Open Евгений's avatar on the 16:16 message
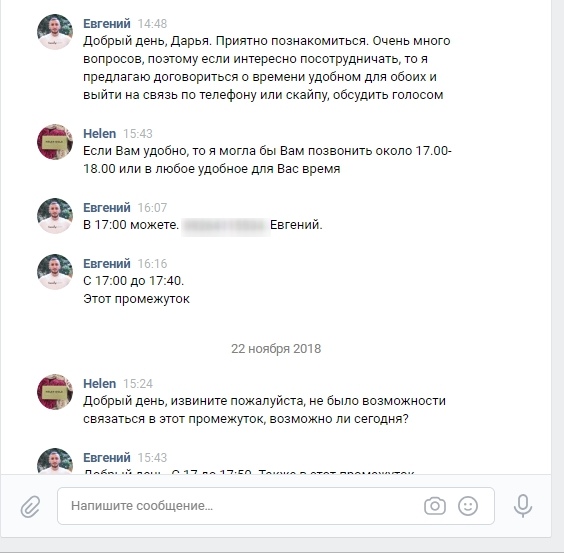Screen dimensions: 564x557 [55, 272]
